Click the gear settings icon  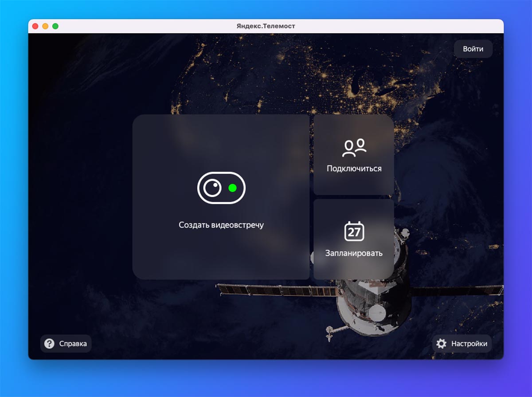(x=441, y=344)
